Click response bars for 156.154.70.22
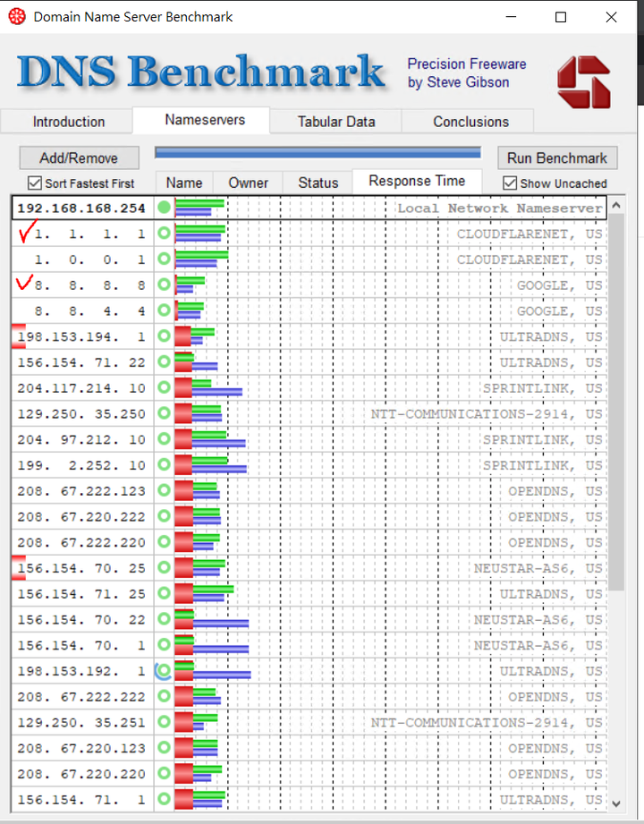Screen dimensions: 644x824 (212, 619)
